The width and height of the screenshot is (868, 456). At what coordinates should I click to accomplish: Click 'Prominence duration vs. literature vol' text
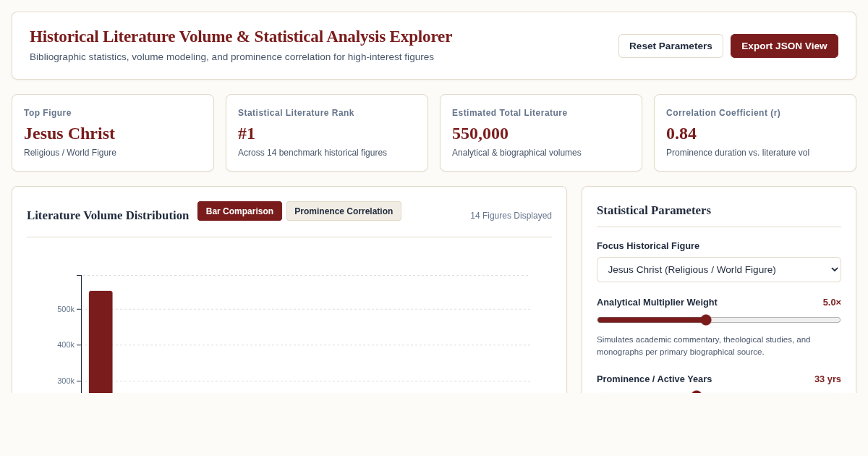click(738, 153)
